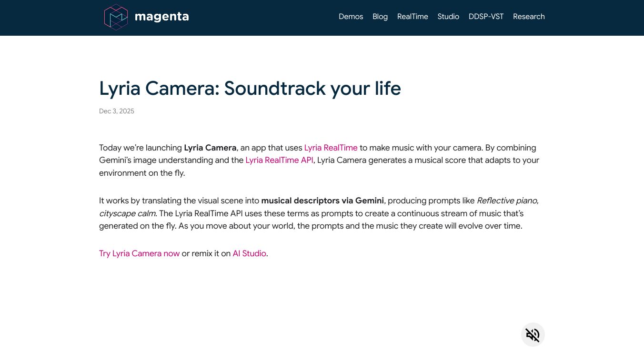Click the italic cityscape calm text
Viewport: 644px width, 362px height.
coord(127,213)
